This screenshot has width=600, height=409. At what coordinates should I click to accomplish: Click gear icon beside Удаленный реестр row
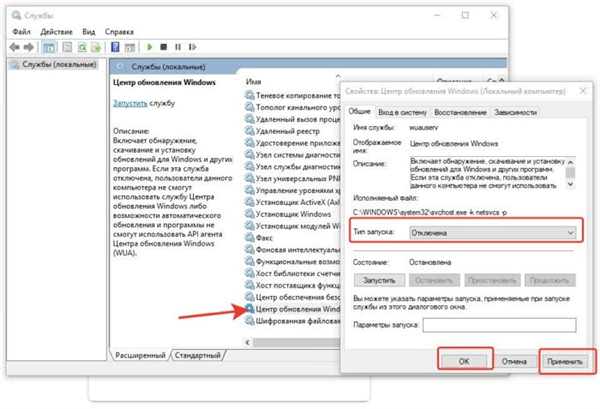click(249, 131)
